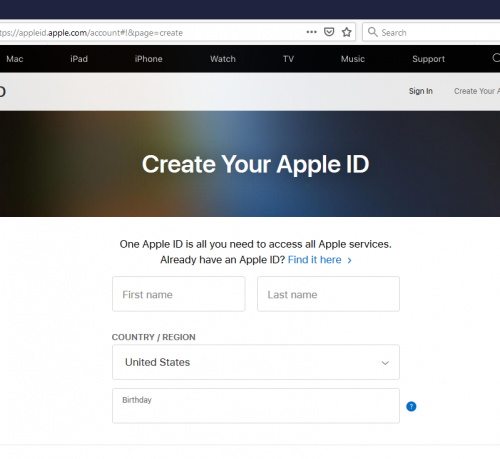The image size is (500, 459).
Task: Open the Country/Region United States dropdown
Action: [x=256, y=362]
